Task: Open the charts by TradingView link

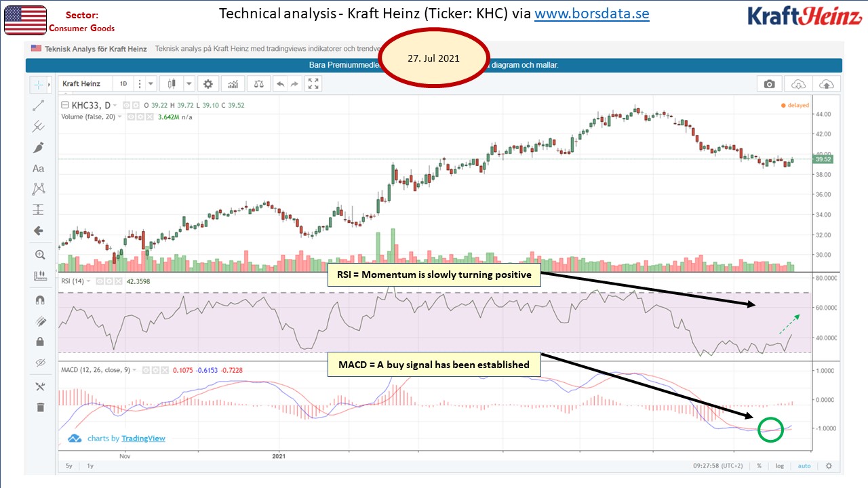Action: 126,439
